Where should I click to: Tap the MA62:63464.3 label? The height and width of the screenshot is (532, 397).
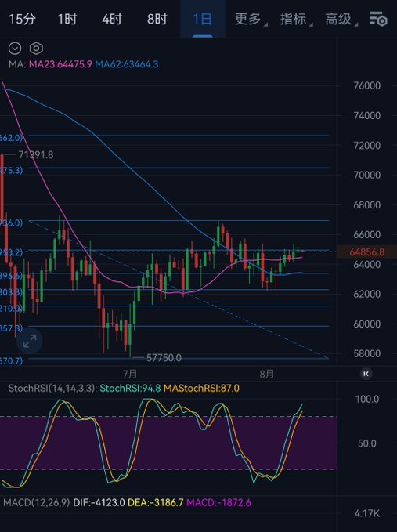coord(126,64)
